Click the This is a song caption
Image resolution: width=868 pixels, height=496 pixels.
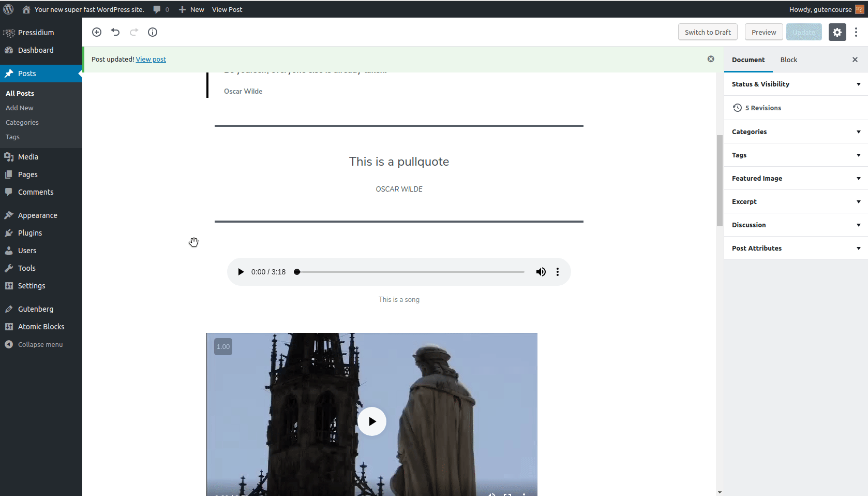399,299
